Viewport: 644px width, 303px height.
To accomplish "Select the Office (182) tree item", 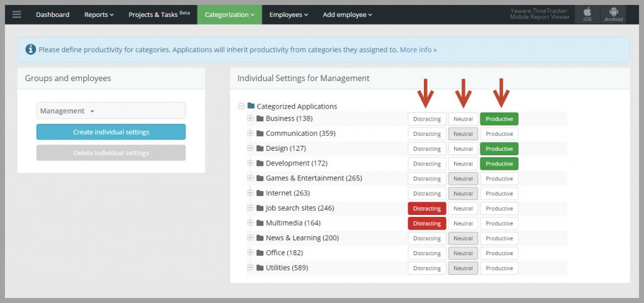I will click(x=284, y=253).
